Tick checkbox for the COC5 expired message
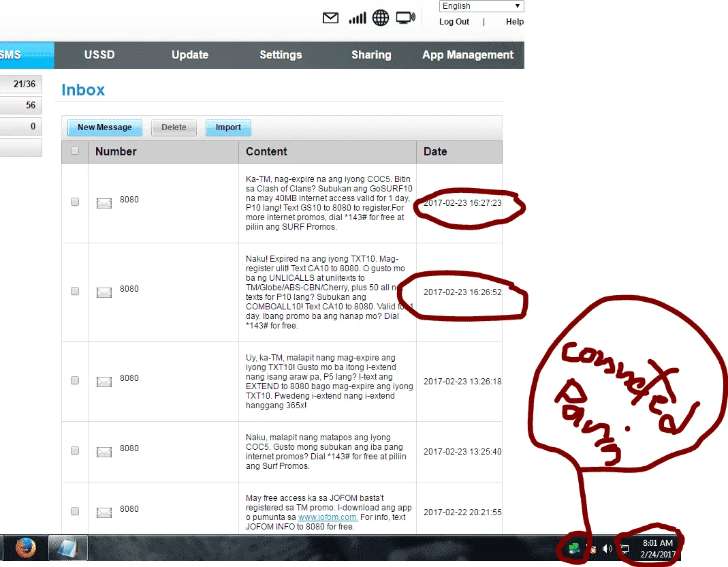This screenshot has height=567, width=728. 75,202
